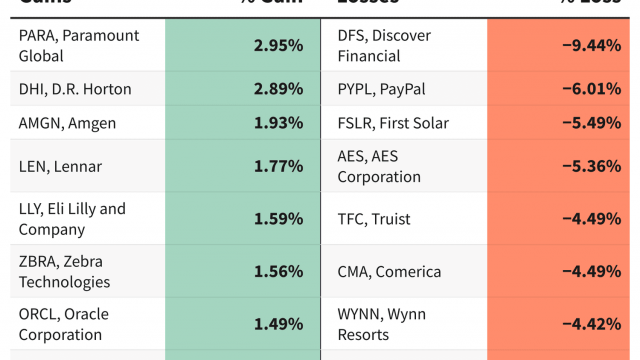
Task: Click the 2.95% gain value
Action: coord(278,45)
